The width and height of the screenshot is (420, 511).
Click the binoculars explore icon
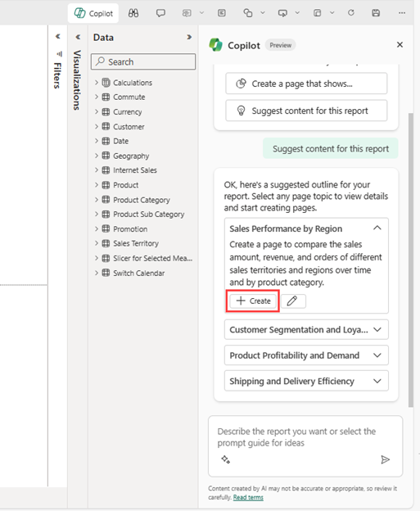(133, 13)
